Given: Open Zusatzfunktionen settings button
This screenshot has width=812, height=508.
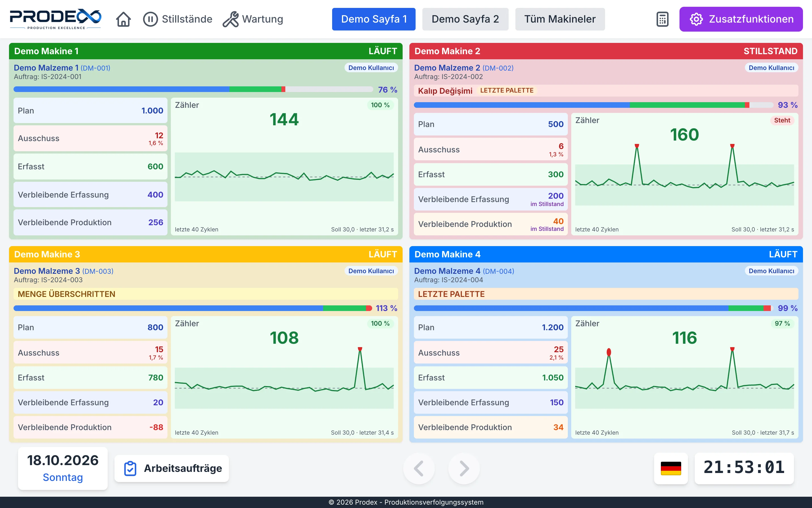Looking at the screenshot, I should tap(741, 19).
